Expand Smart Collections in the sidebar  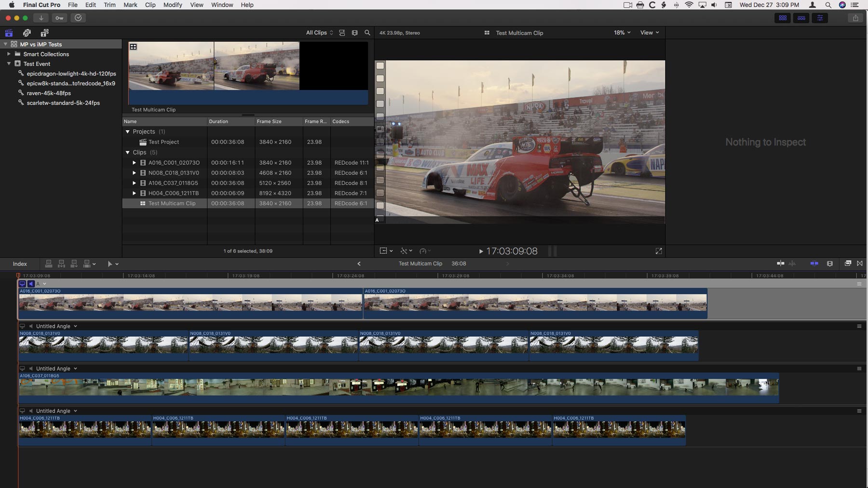pyautogui.click(x=9, y=54)
